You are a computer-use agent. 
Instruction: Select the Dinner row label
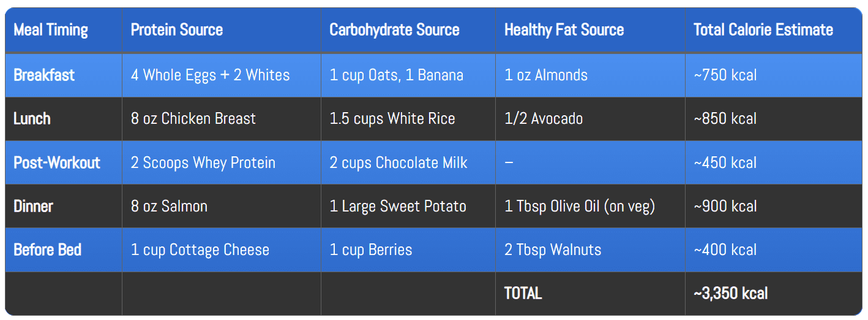33,206
